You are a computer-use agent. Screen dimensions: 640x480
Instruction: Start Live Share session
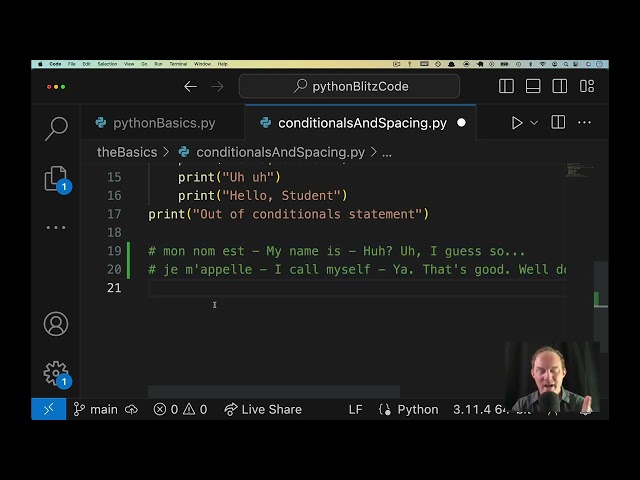click(263, 409)
